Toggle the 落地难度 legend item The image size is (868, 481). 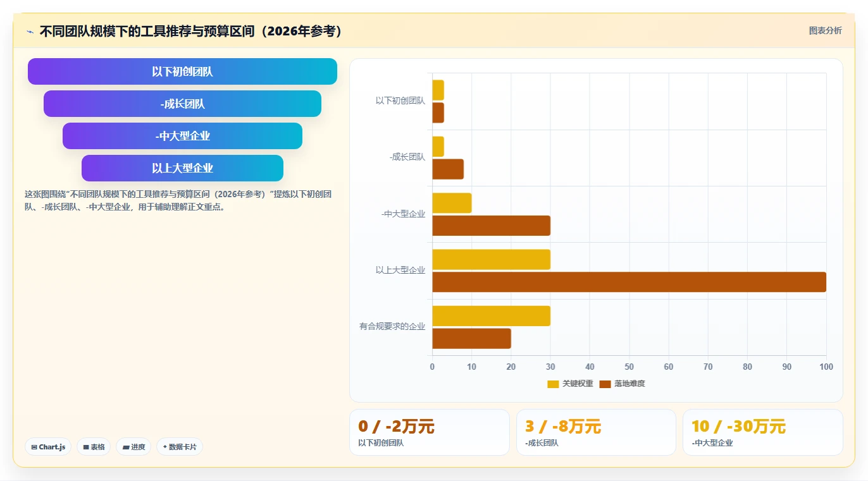(x=622, y=384)
